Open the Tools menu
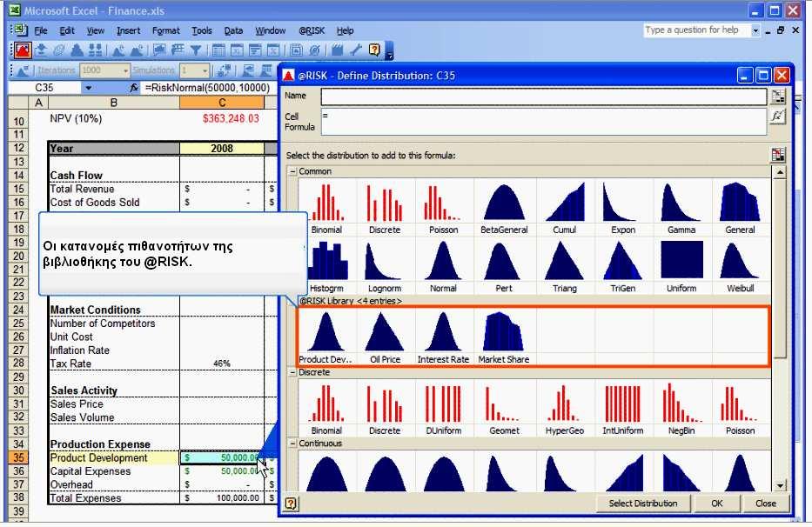The width and height of the screenshot is (812, 527). pyautogui.click(x=202, y=30)
